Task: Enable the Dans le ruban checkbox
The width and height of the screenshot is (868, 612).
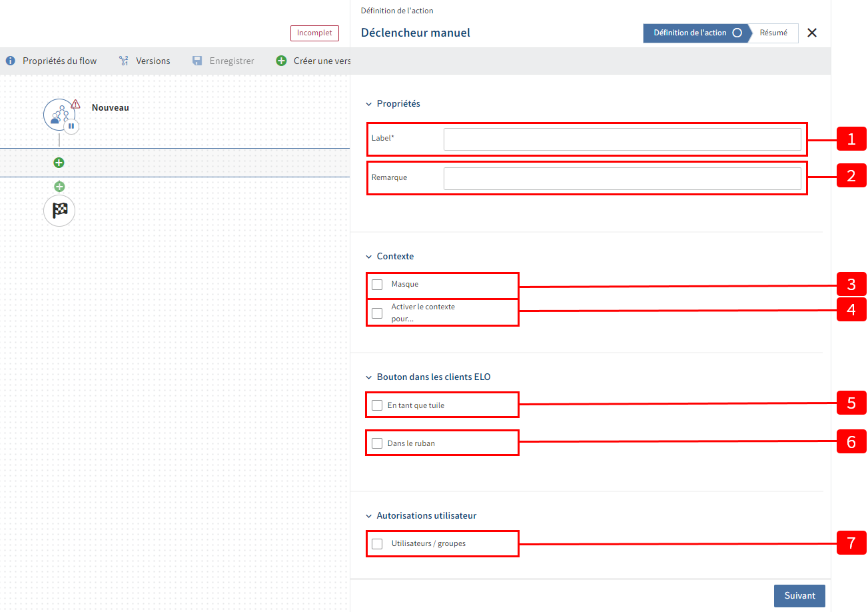Action: click(377, 443)
